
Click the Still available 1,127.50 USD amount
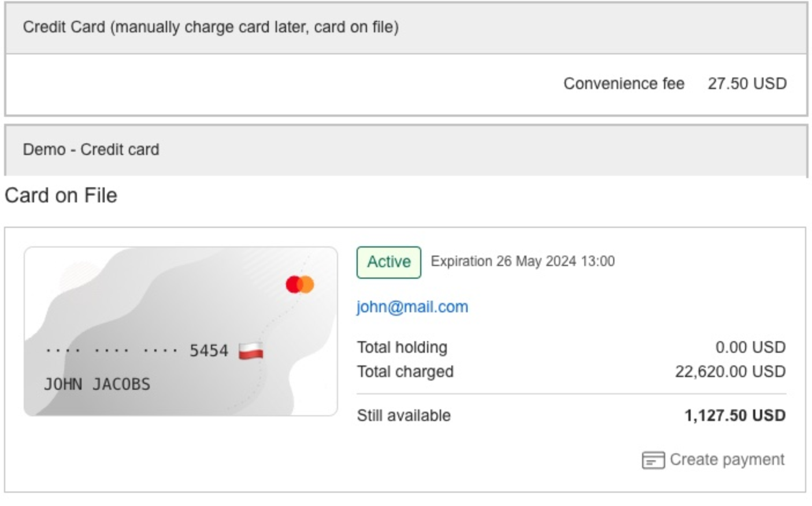(735, 416)
